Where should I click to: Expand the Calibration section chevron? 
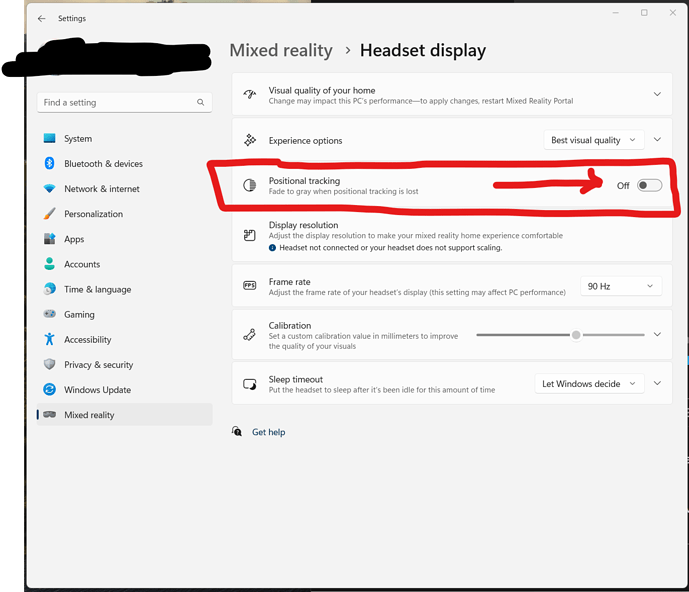657,335
